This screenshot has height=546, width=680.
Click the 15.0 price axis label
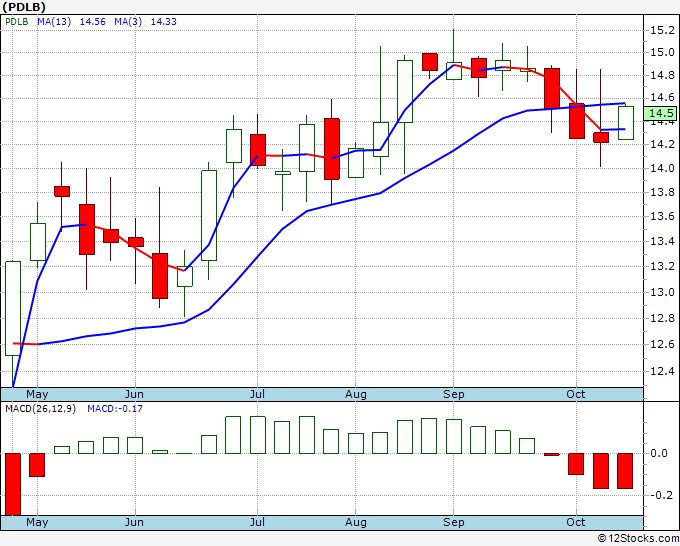pyautogui.click(x=662, y=52)
